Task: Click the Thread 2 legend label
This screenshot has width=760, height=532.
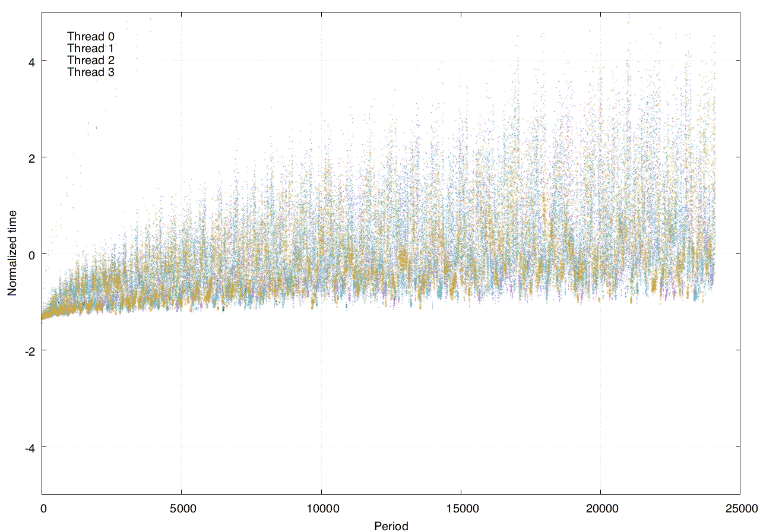Action: (91, 61)
